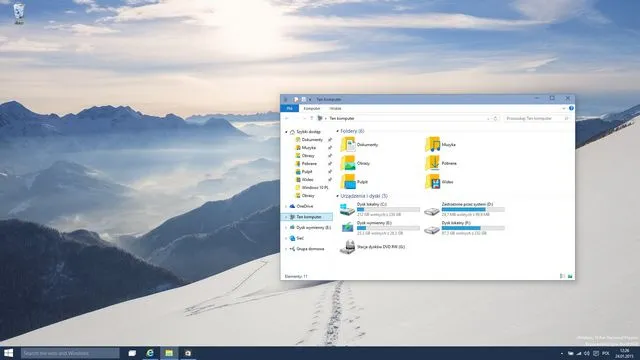Collapse the Szybki dostęp tree node
Viewport: 640px width, 360px height.
coord(286,132)
